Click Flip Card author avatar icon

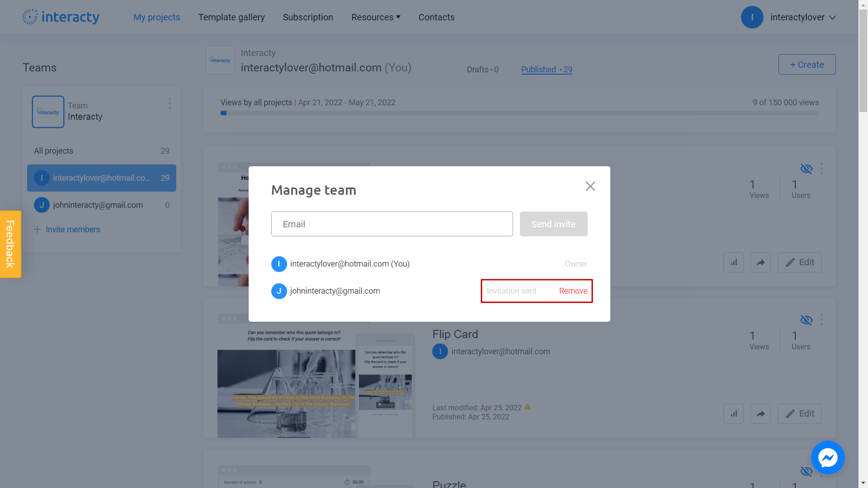click(x=440, y=352)
